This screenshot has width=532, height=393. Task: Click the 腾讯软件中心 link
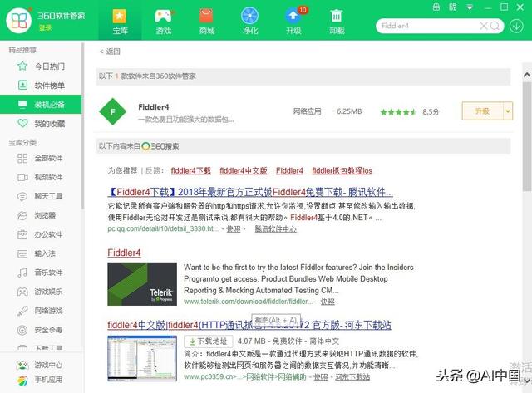[275, 228]
